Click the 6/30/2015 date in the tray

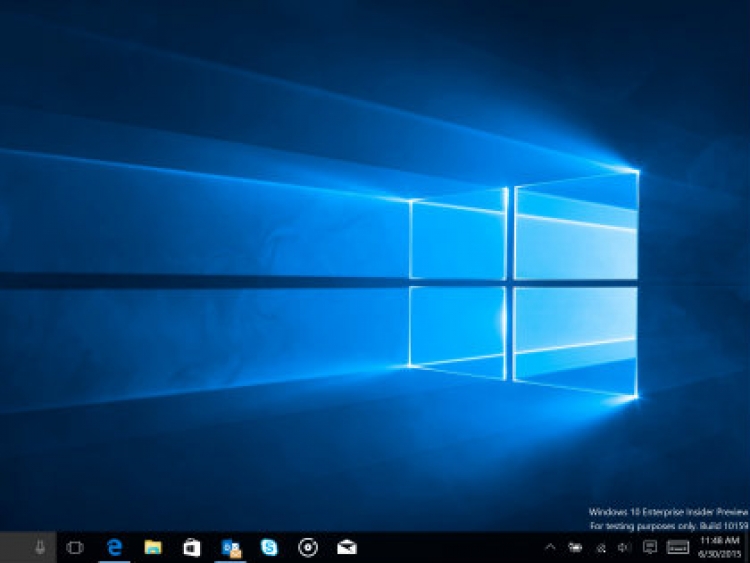pyautogui.click(x=718, y=554)
